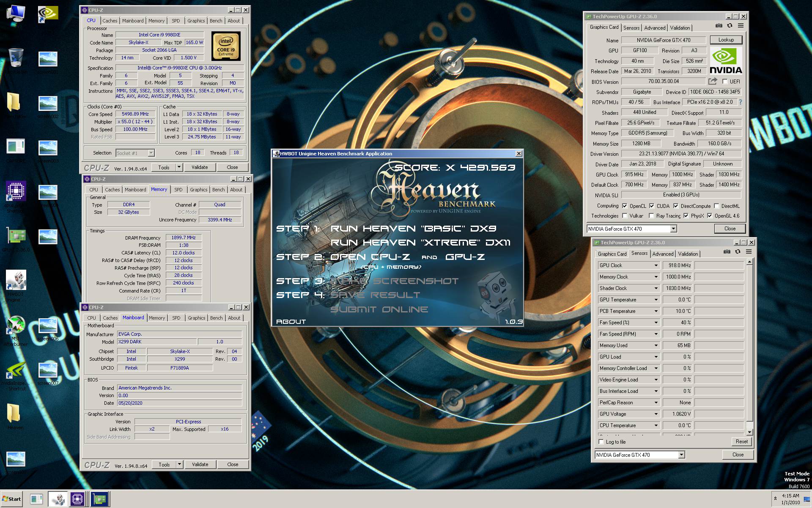Open the Fan Speed (RPM) sensor dropdown
Viewport: 812px width, 508px height.
click(656, 334)
